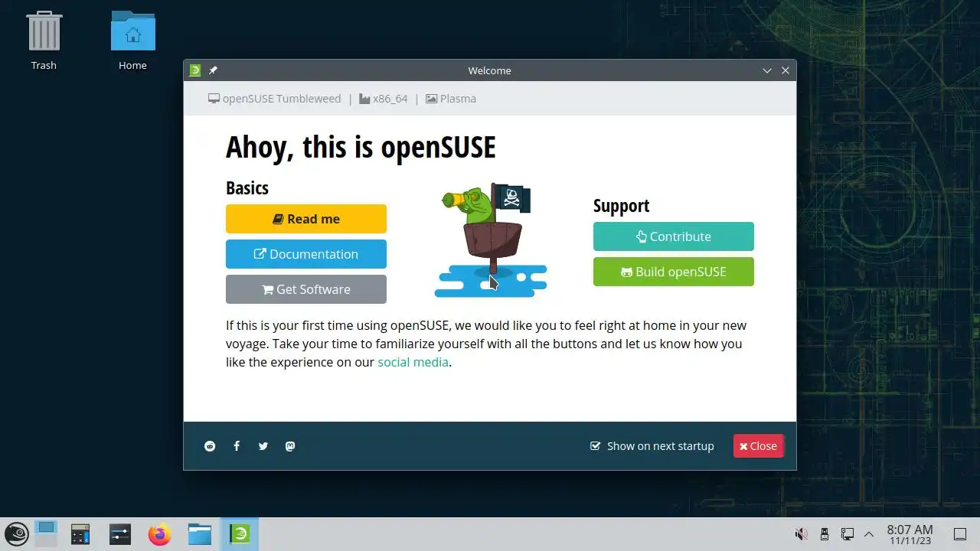This screenshot has width=980, height=551.
Task: Click the Show Desktop icon in panel
Action: pyautogui.click(x=959, y=534)
